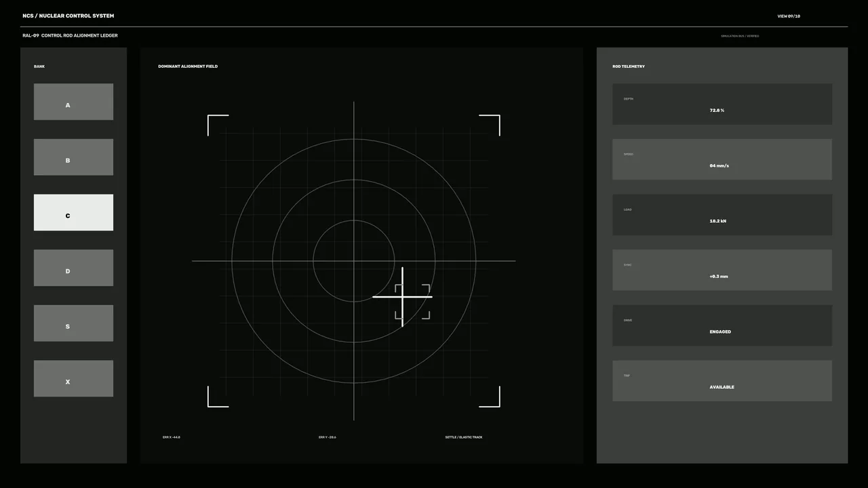This screenshot has width=868, height=488.
Task: Pick bank X
Action: point(73,378)
